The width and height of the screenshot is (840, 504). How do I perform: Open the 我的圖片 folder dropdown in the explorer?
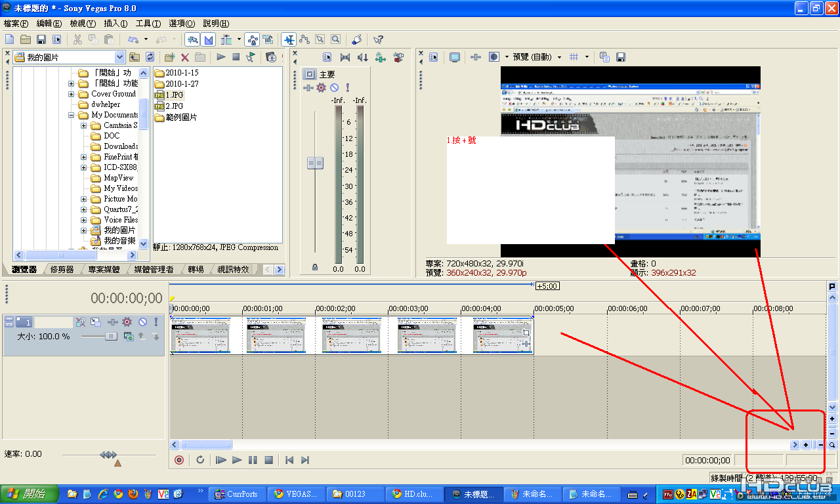[x=119, y=57]
